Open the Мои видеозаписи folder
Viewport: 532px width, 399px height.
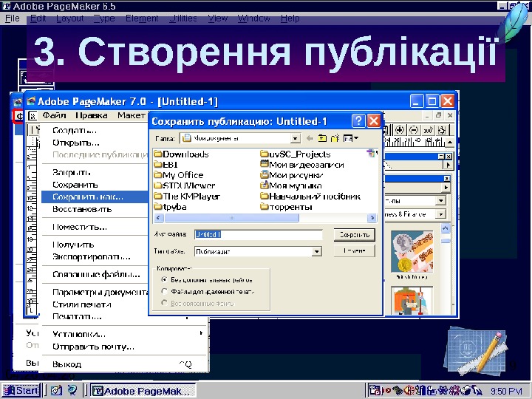point(302,165)
